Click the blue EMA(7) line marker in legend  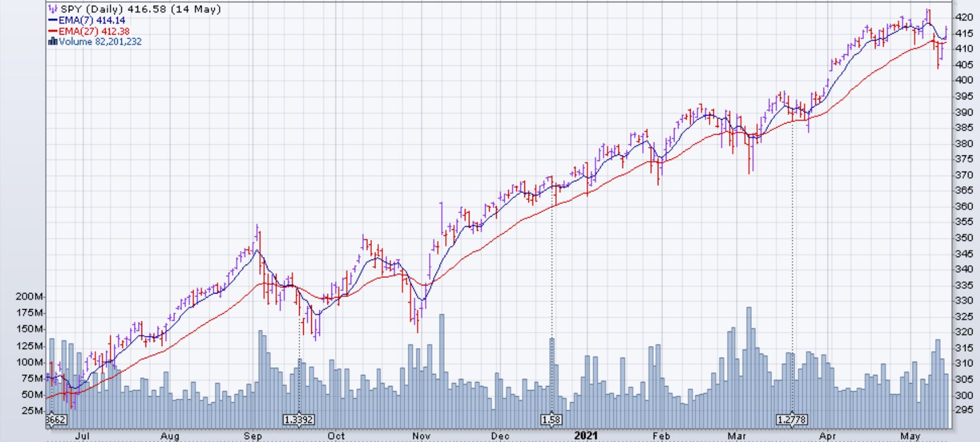click(53, 20)
